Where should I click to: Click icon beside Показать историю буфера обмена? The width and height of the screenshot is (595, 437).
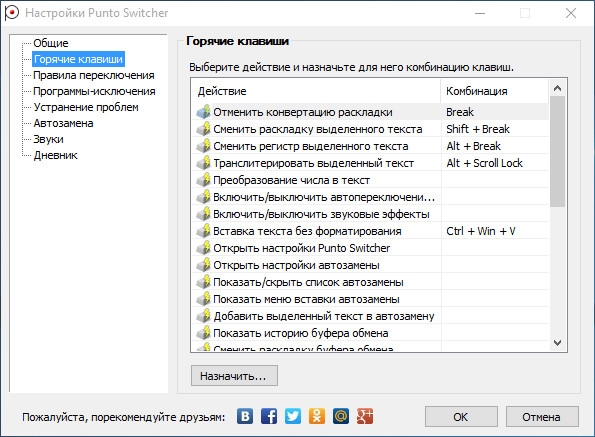[x=203, y=333]
